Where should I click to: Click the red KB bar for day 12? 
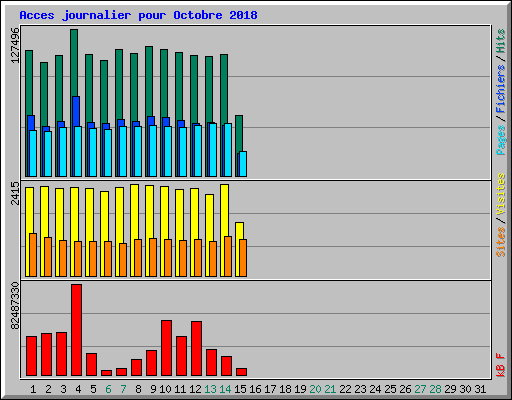[196, 349]
